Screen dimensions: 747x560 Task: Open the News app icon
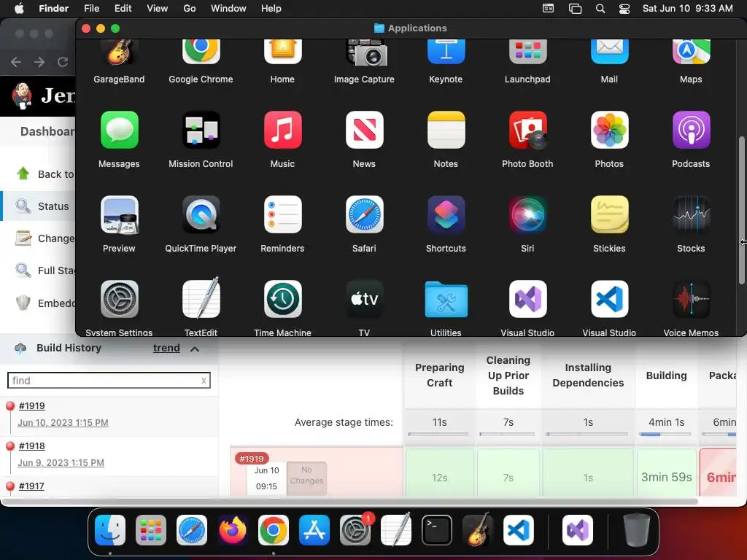pos(365,130)
